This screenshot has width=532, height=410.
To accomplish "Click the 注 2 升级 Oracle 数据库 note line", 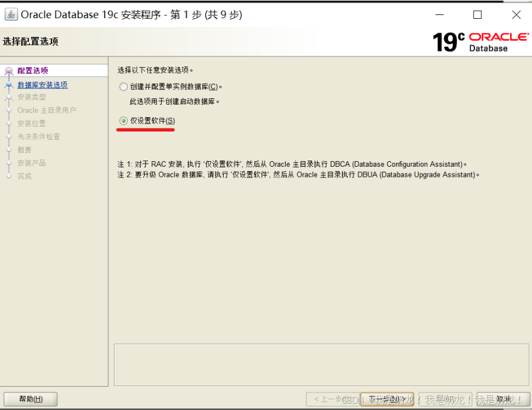I will [x=298, y=175].
